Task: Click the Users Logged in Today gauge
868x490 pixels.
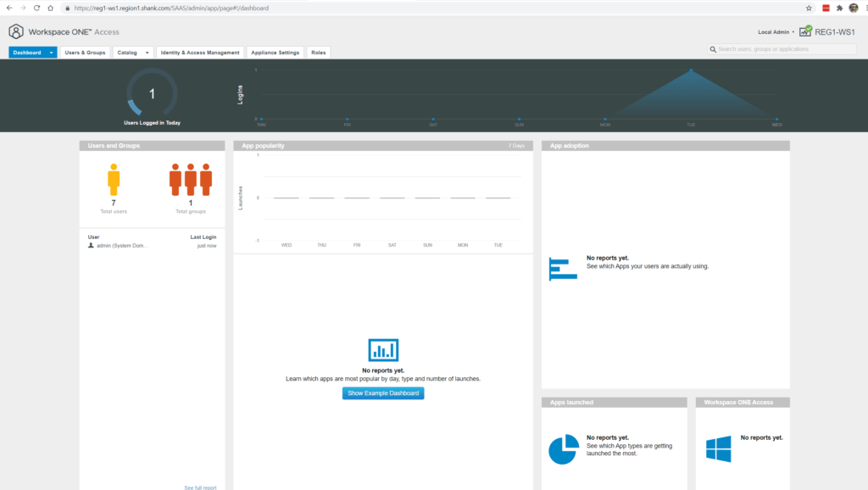Action: [x=152, y=93]
